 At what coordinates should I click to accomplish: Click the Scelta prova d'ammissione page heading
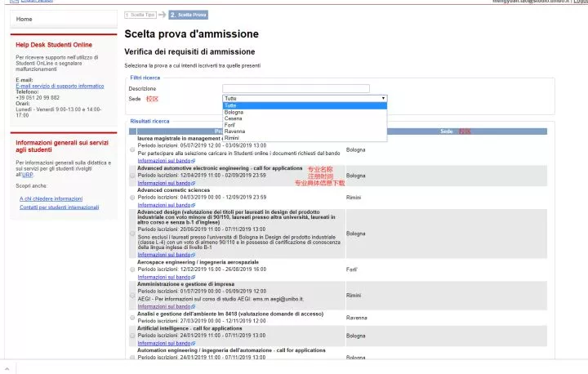[x=192, y=34]
